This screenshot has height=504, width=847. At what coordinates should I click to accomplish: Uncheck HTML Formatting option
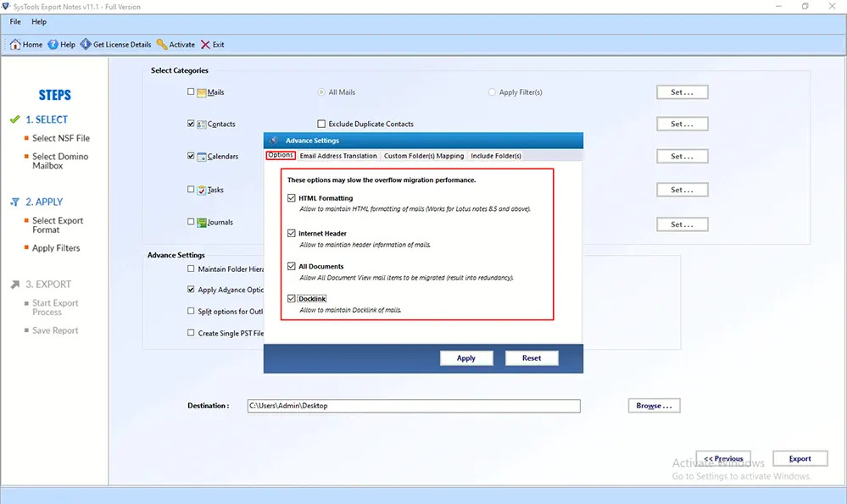coord(292,198)
